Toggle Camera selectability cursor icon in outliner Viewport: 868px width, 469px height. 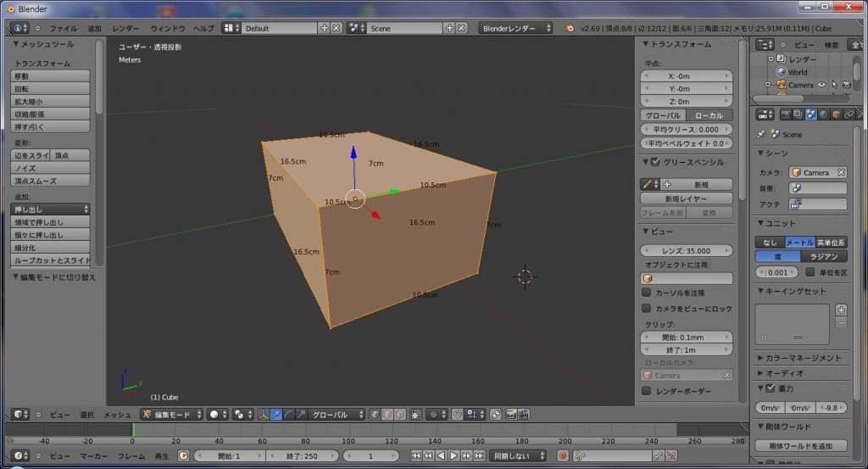click(835, 85)
